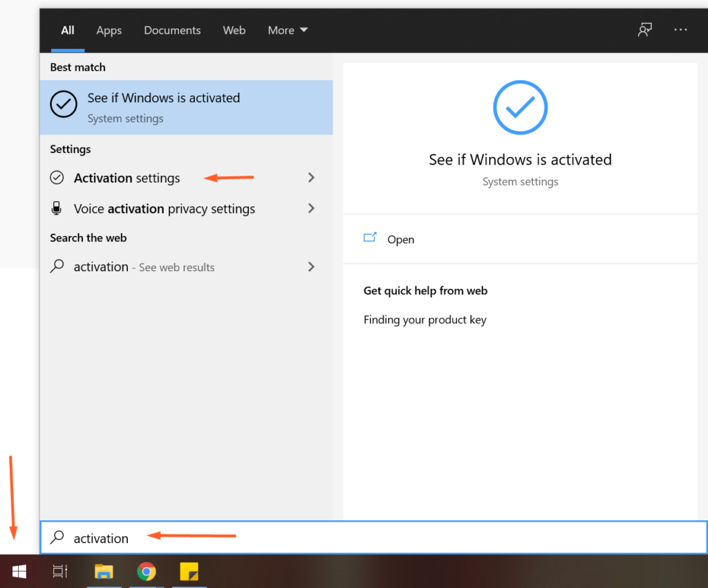Click the Open icon in the preview pane

click(370, 237)
